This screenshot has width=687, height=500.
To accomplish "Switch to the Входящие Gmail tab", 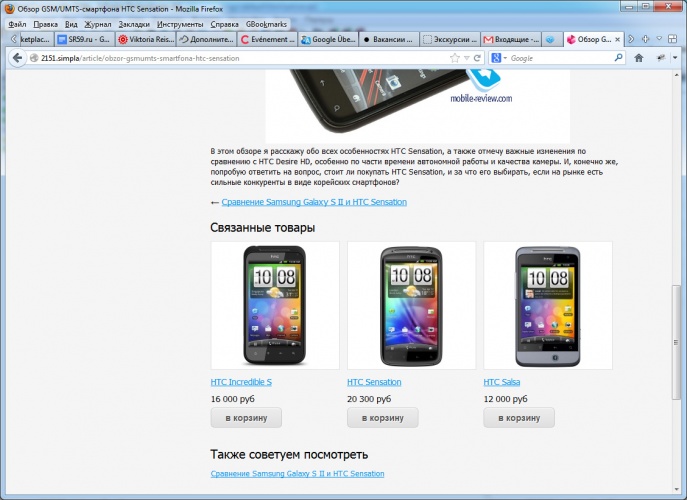I will point(511,39).
